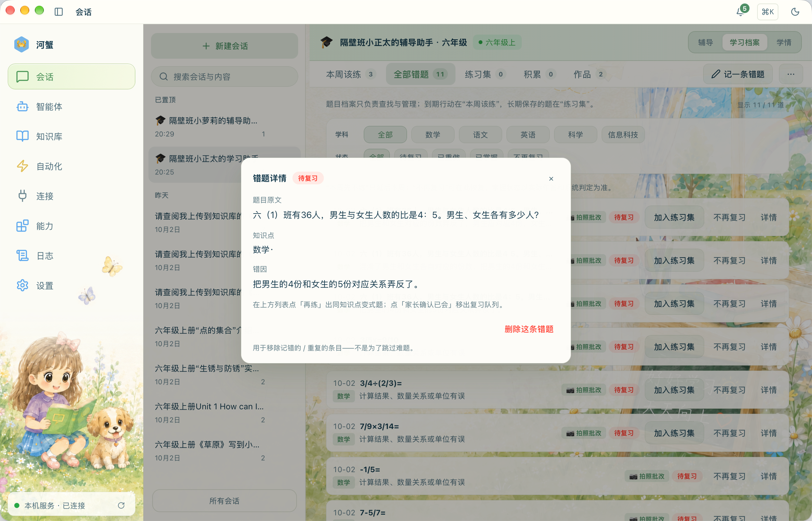Viewport: 812px width, 521px height.
Task: Open 日志 log icon in sidebar
Action: click(22, 255)
